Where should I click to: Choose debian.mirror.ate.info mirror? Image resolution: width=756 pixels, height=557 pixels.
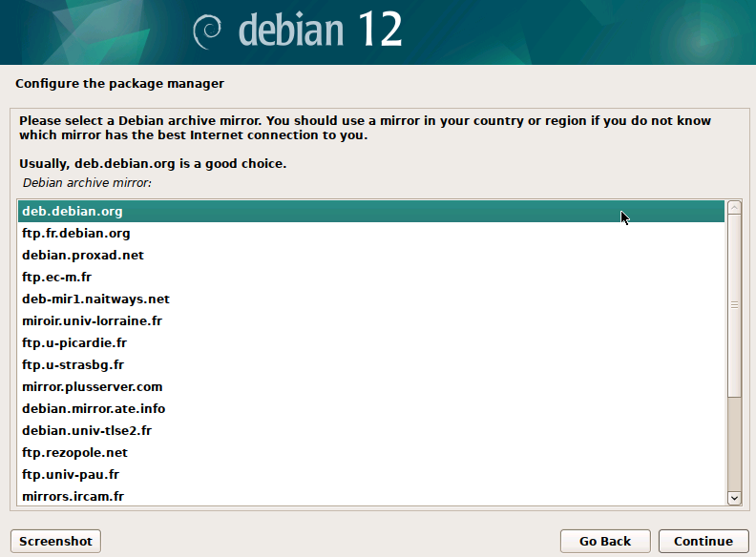(94, 408)
